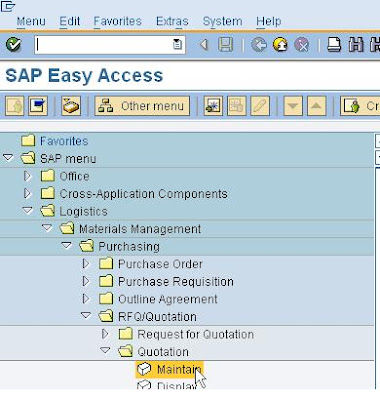The width and height of the screenshot is (380, 400).
Task: Click the Maintain transaction cube icon
Action: (144, 369)
